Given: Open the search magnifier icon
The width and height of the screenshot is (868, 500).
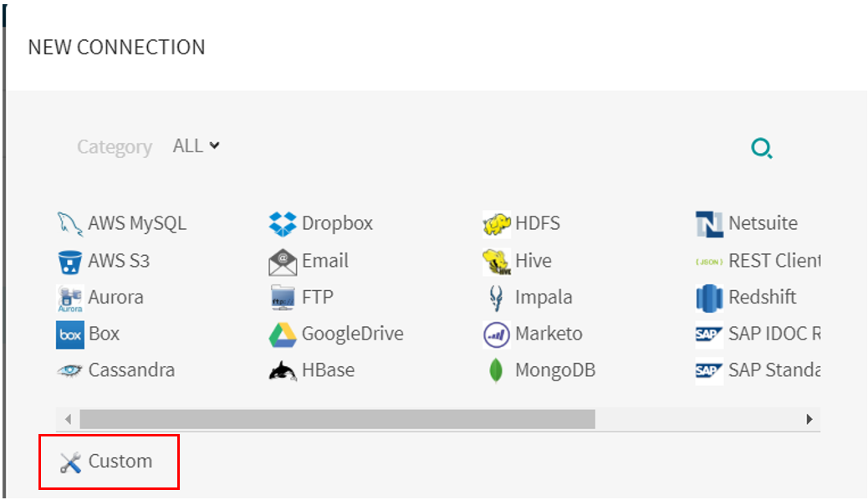Looking at the screenshot, I should 762,148.
